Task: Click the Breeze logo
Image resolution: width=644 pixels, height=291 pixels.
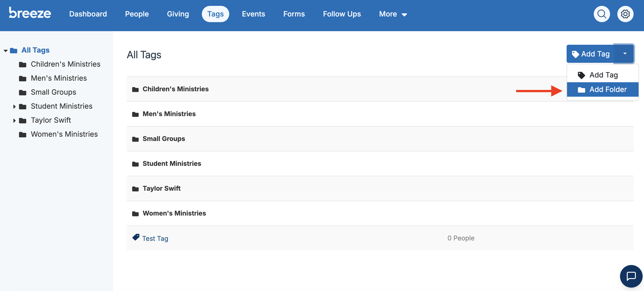Action: 30,13
